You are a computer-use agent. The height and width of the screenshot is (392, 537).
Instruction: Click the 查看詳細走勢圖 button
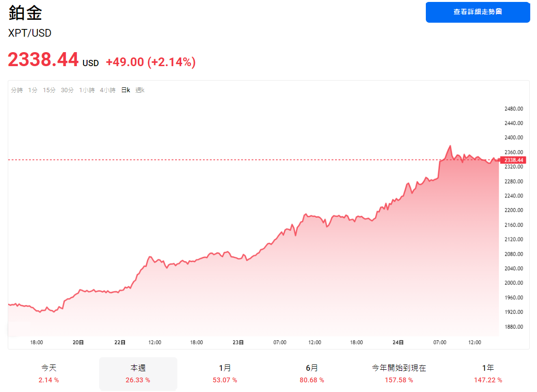pyautogui.click(x=478, y=13)
